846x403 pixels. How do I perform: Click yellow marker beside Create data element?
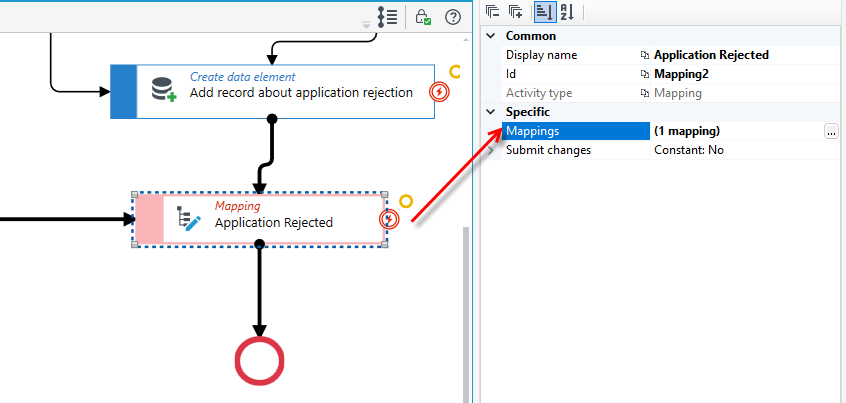point(455,72)
